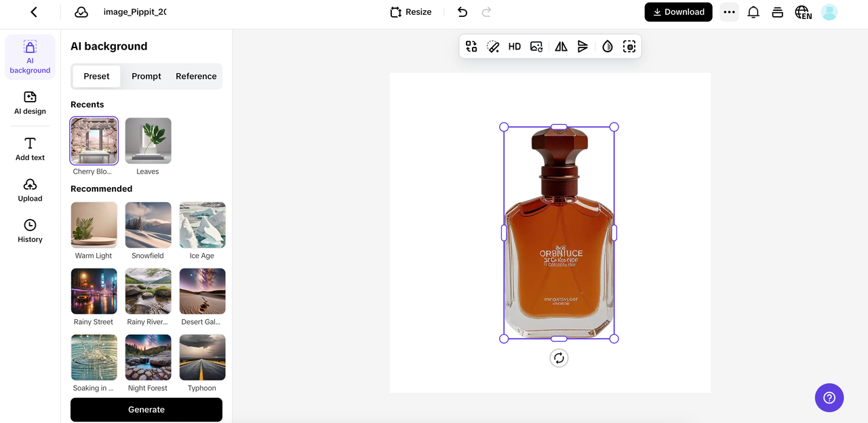This screenshot has height=423, width=868.
Task: Switch to the Reference tab
Action: (196, 76)
